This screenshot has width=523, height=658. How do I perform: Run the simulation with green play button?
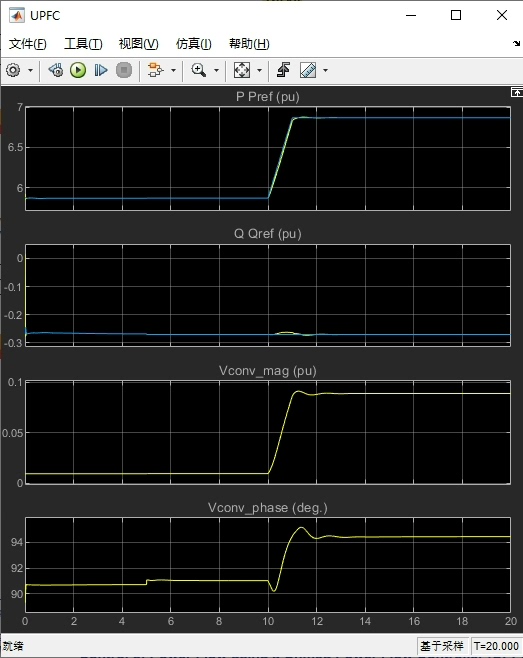click(x=78, y=70)
